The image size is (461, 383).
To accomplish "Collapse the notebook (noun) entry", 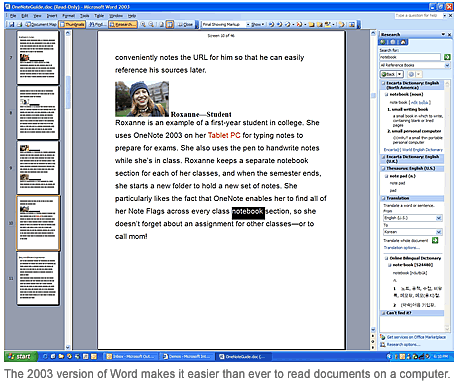I will [387, 94].
